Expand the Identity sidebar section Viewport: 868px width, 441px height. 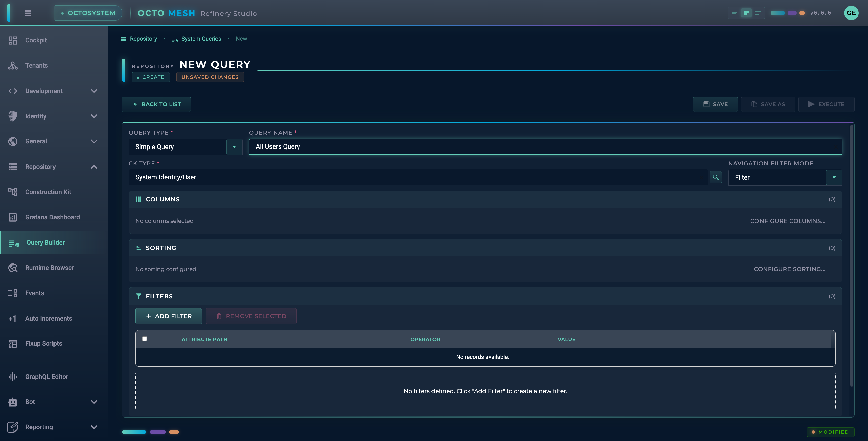94,116
